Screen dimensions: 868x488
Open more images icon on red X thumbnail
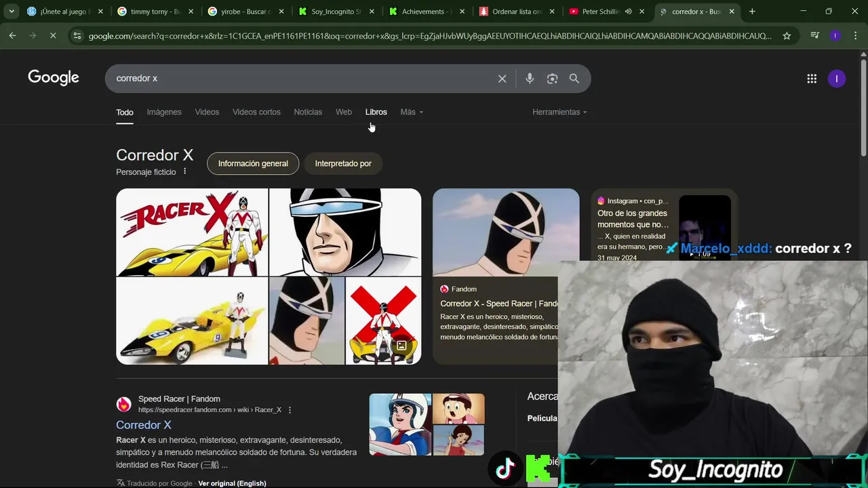[401, 346]
